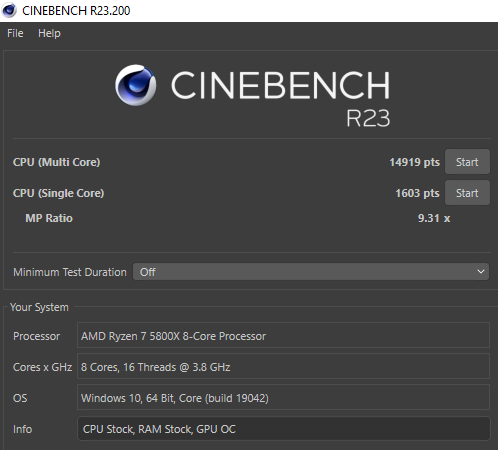Screen dimensions: 498x450
Task: Click the Cinebench icon in title bar
Action: tap(9, 10)
